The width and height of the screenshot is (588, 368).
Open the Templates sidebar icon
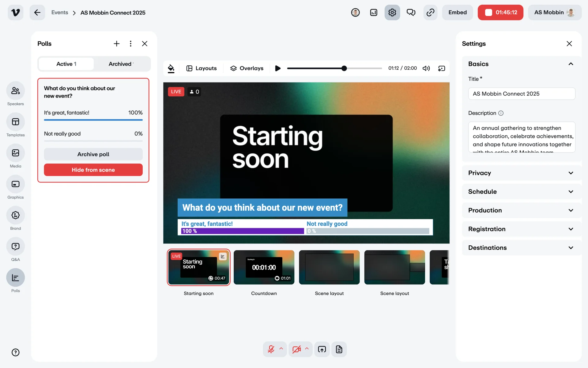coord(15,122)
